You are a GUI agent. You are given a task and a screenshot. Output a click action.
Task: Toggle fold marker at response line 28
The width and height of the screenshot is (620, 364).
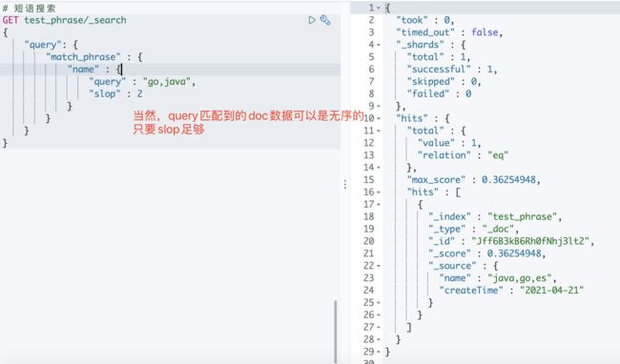click(x=379, y=339)
